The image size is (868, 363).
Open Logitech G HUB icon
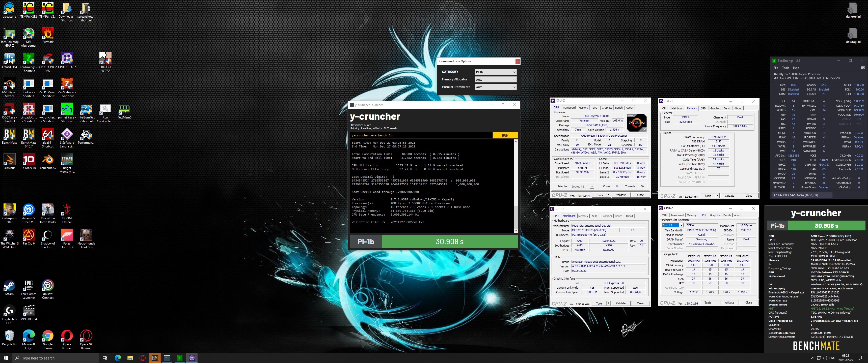(9, 315)
